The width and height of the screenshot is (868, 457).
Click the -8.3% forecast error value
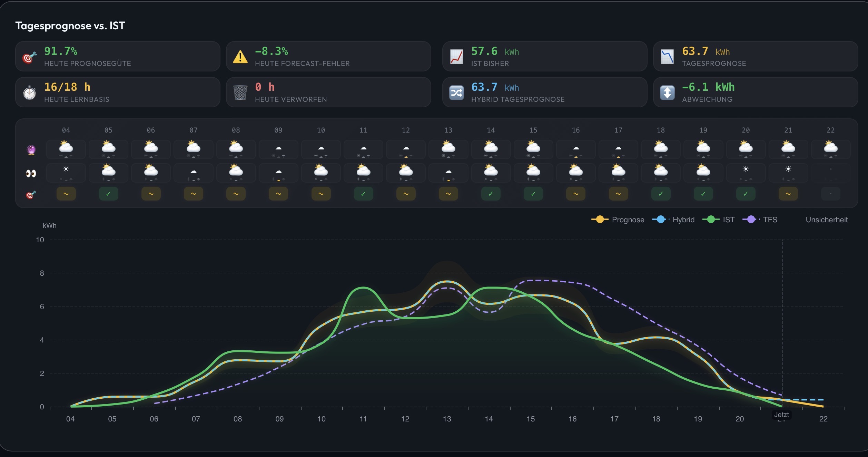click(272, 51)
